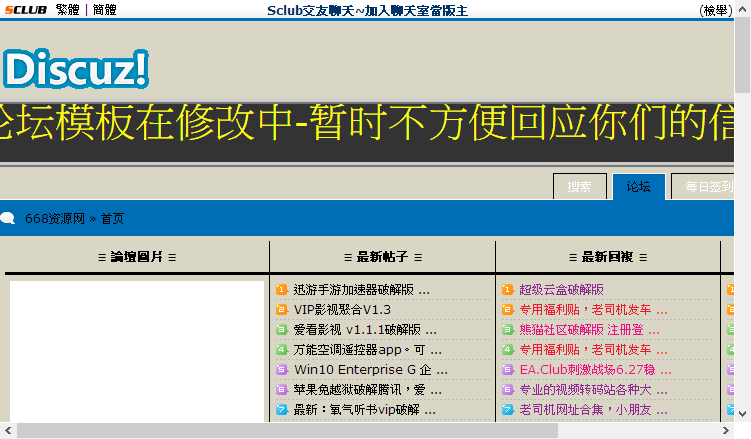Click the 最新帖子 column header
Screen dimensions: 751x439
(x=383, y=257)
